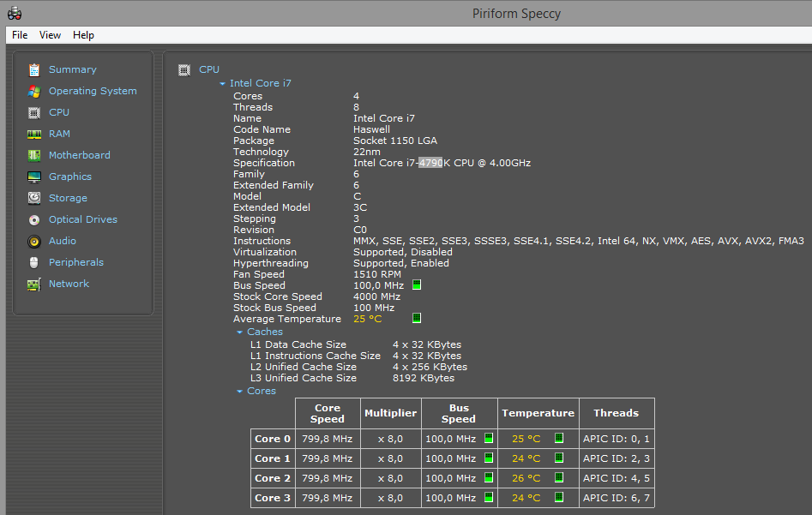Screen dimensions: 812x515
Task: Click the Core 0 bus speed graph icon
Action: 489,438
